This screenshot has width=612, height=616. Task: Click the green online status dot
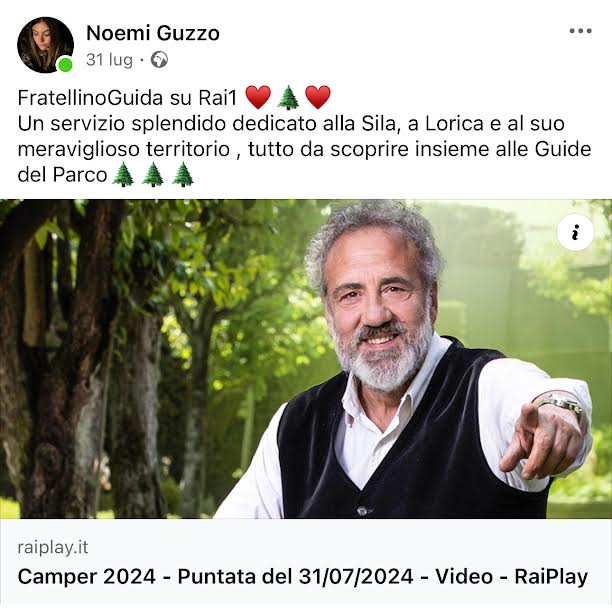(65, 64)
